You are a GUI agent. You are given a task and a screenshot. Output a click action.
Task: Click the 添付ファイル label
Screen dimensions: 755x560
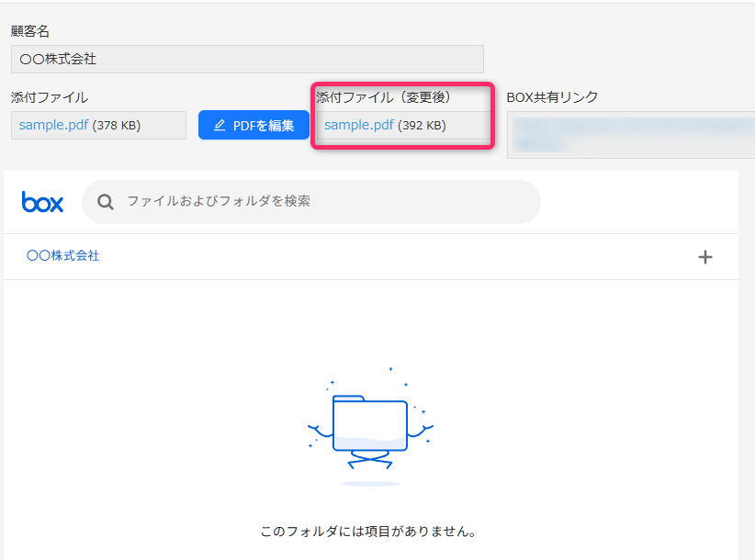click(x=50, y=97)
